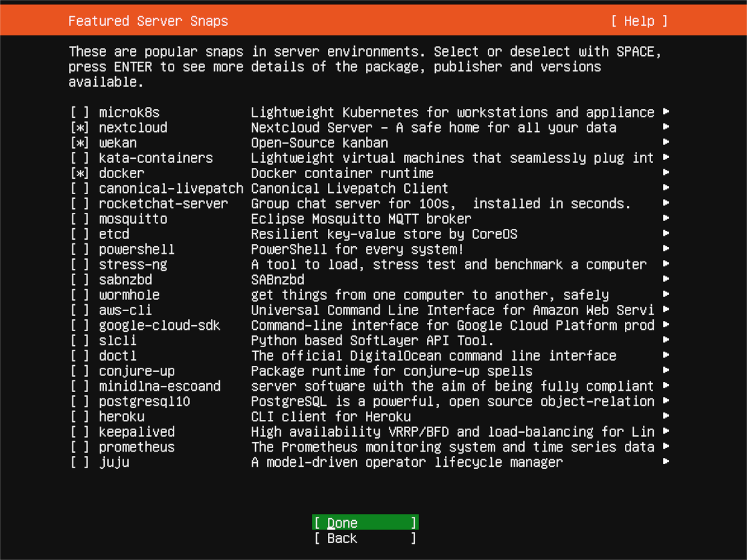Check canonical-livepatch for installation

(81, 188)
